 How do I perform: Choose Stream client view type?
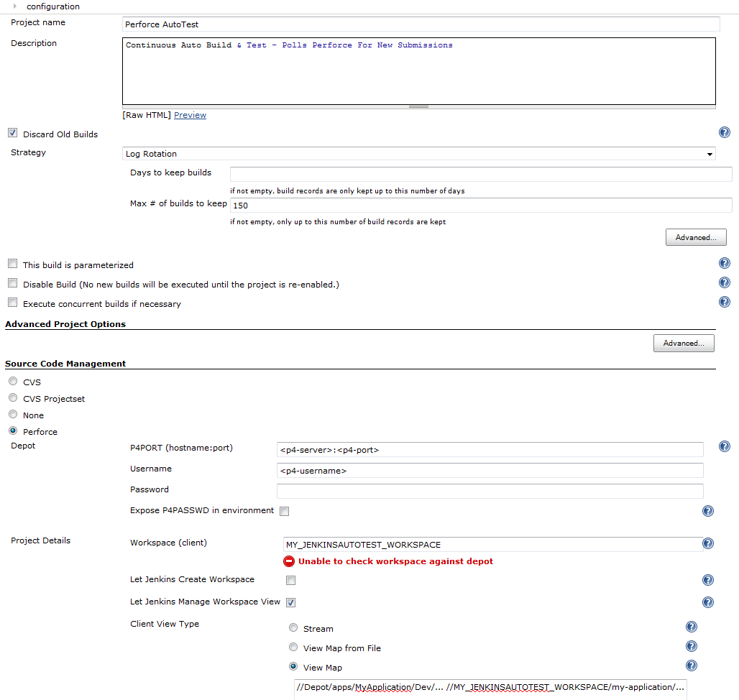point(293,627)
